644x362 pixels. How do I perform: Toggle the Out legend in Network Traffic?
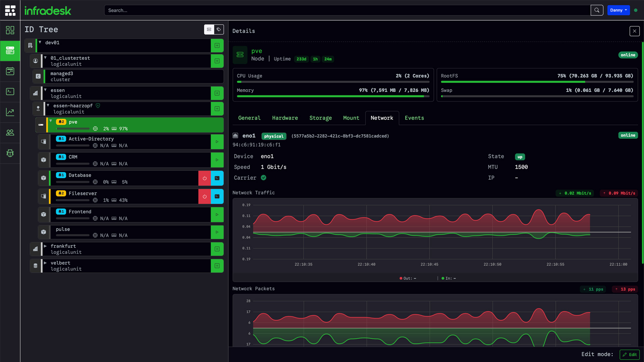point(408,278)
